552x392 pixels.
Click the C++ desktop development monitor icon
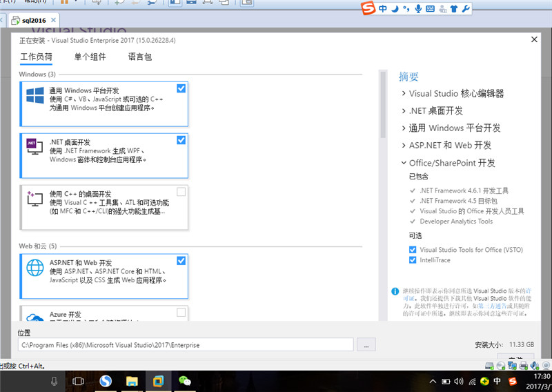point(35,199)
